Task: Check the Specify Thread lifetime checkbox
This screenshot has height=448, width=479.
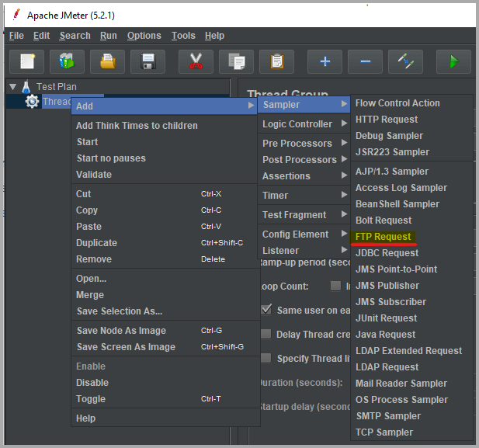Action: [266, 358]
